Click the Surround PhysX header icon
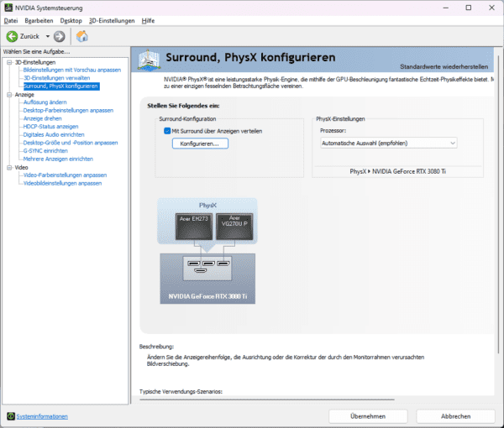 [x=149, y=60]
